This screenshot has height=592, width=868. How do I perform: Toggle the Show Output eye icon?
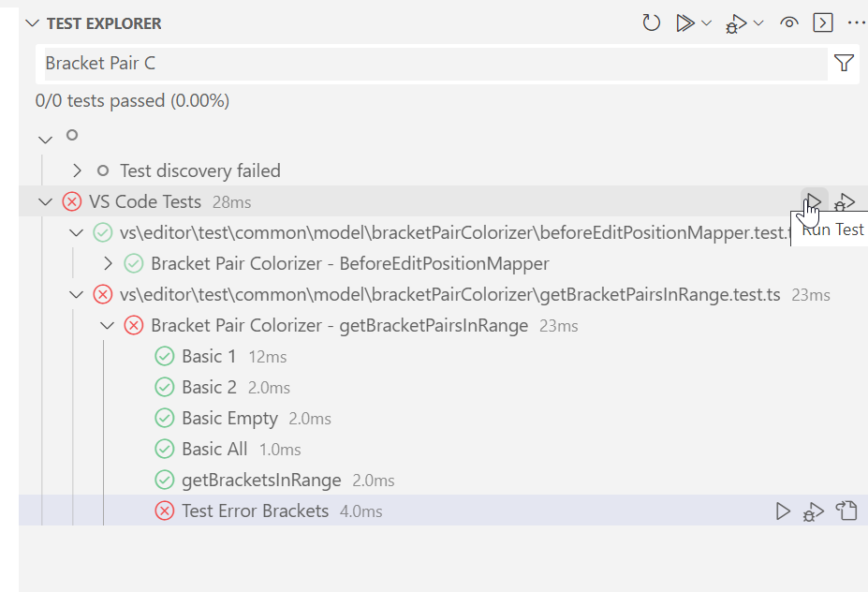coord(788,22)
